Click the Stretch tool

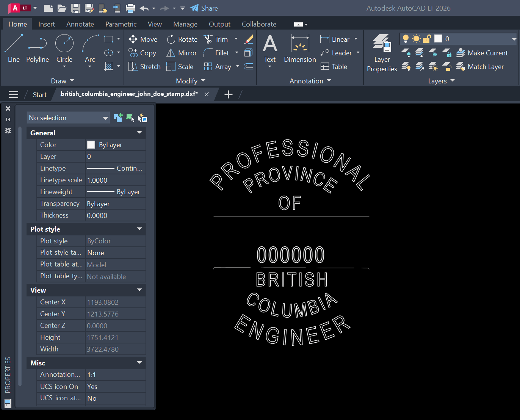click(x=144, y=66)
